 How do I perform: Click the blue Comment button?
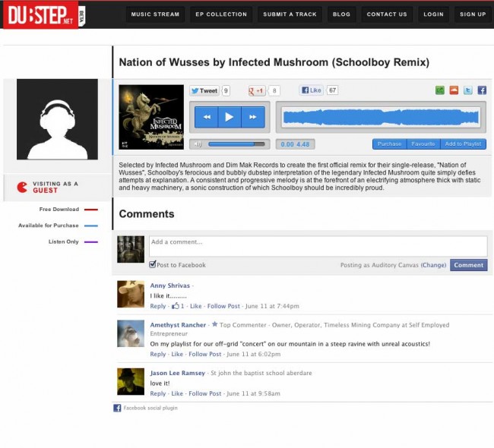[x=468, y=265]
